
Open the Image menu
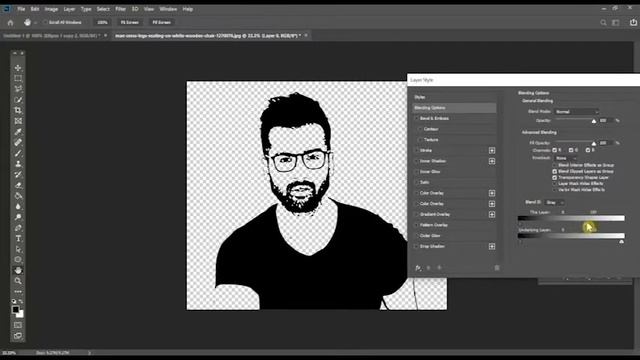tap(51, 9)
